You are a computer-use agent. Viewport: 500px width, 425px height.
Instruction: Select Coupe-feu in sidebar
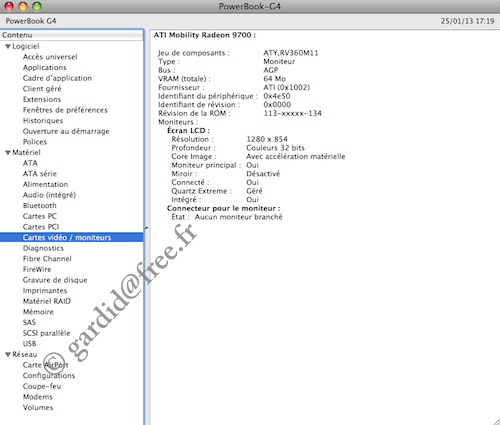42,386
